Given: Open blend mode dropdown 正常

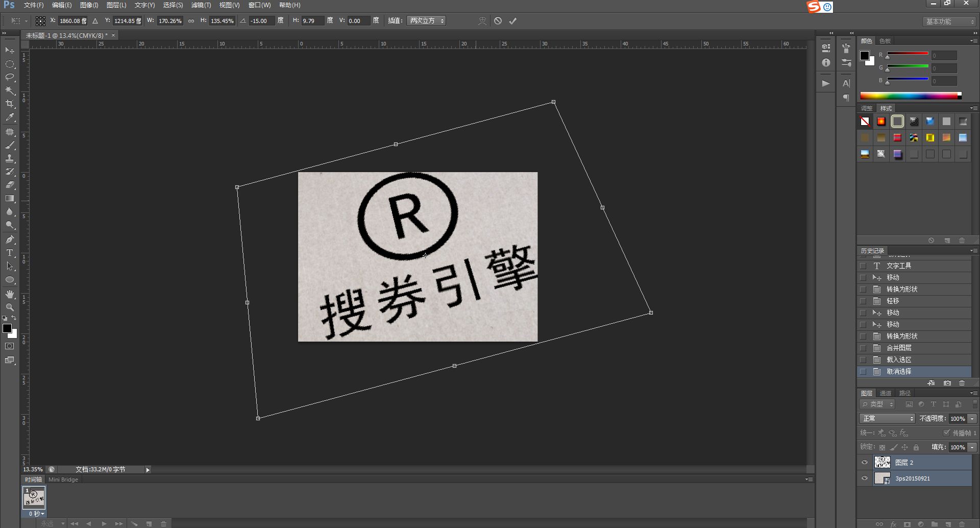Looking at the screenshot, I should coord(887,419).
